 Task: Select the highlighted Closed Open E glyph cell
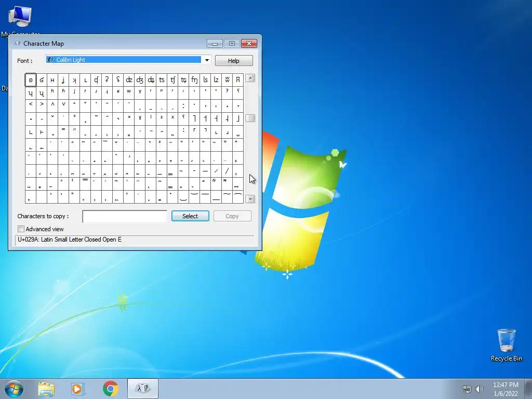coord(31,80)
